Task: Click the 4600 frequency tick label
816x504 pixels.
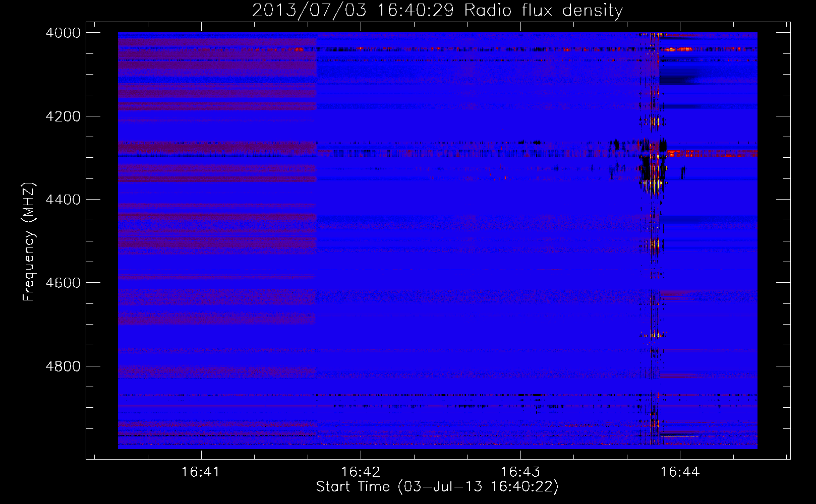Action: (x=63, y=283)
